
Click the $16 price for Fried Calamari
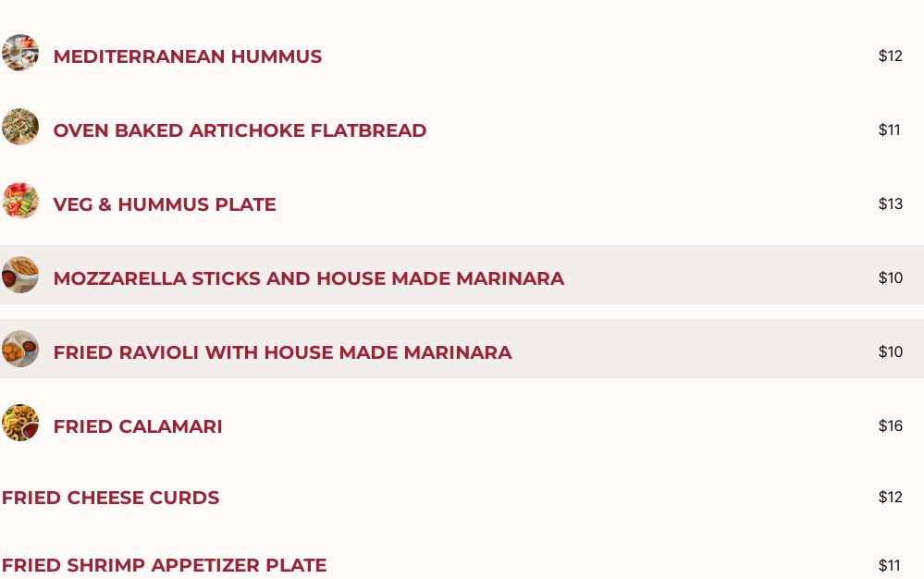[890, 425]
